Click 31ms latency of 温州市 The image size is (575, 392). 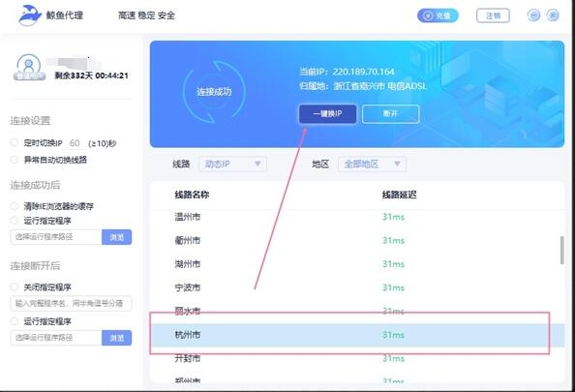coord(393,217)
